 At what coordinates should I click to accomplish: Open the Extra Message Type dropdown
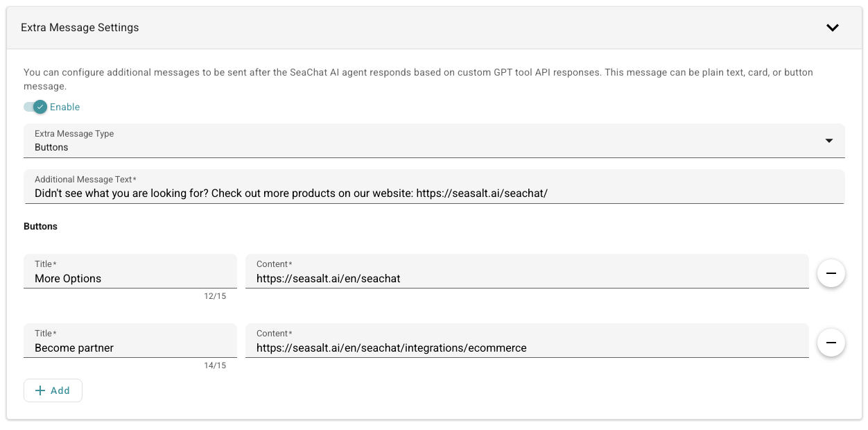click(433, 141)
